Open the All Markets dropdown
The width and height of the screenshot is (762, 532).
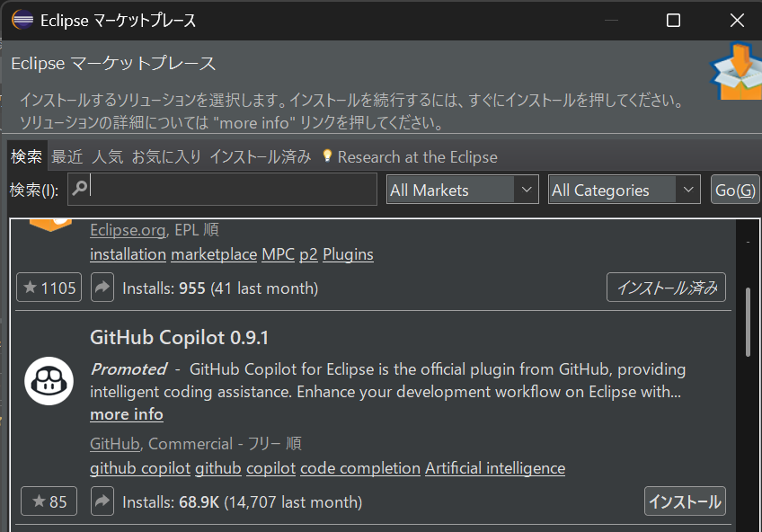[462, 190]
